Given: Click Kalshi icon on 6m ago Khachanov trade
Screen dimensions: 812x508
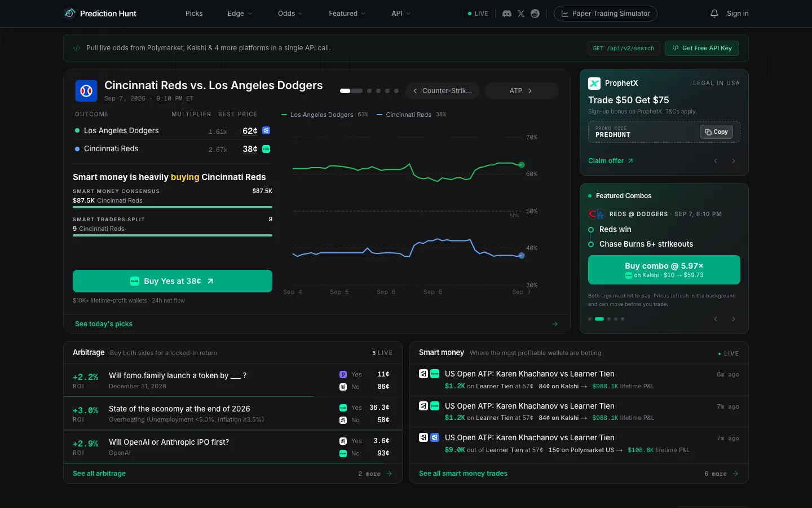Looking at the screenshot, I should pyautogui.click(x=435, y=374).
